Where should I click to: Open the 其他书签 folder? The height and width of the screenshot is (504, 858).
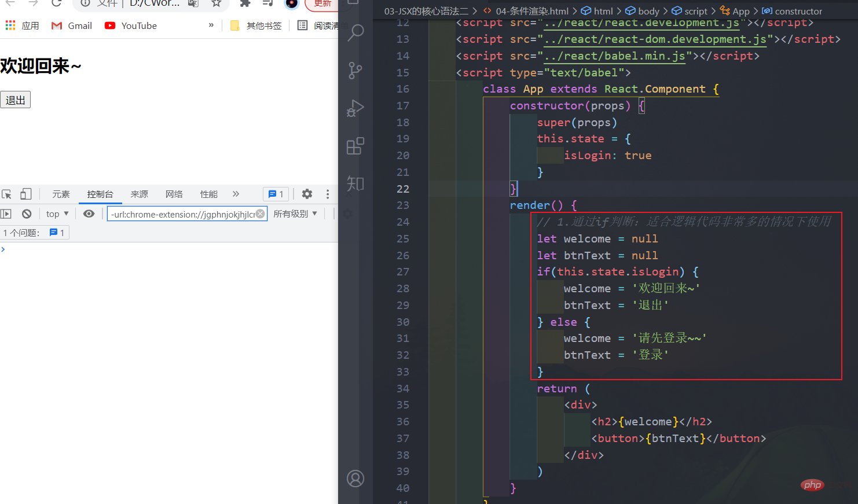[256, 25]
